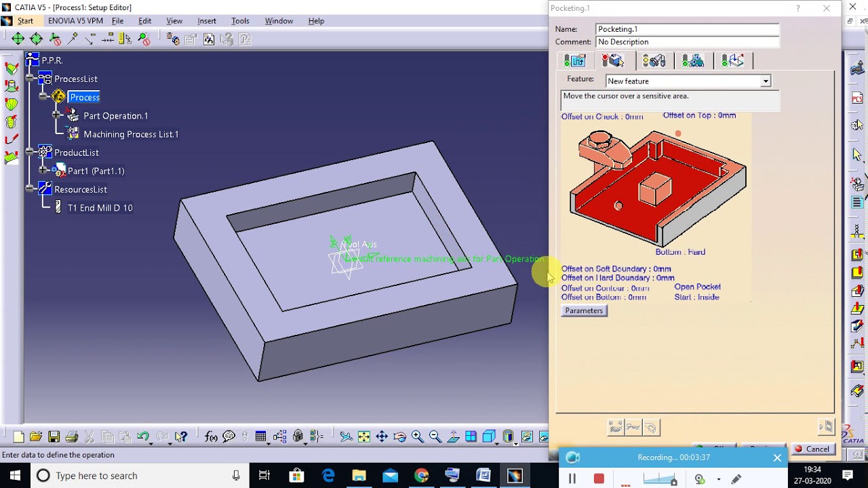Collapse the ProcessList tree node
This screenshot has width=868, height=488.
[x=31, y=79]
